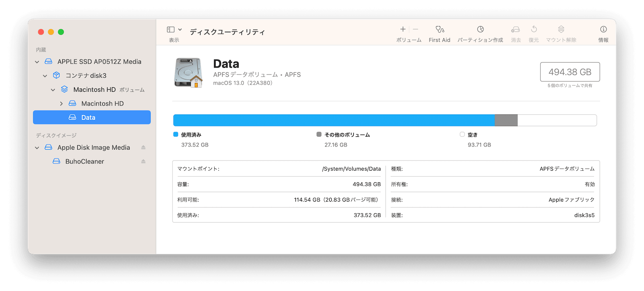
Task: Open the Partition pie chart tool
Action: click(x=480, y=29)
